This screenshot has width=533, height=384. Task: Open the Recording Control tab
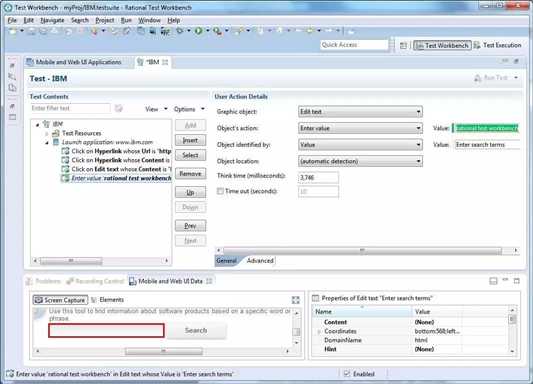96,281
